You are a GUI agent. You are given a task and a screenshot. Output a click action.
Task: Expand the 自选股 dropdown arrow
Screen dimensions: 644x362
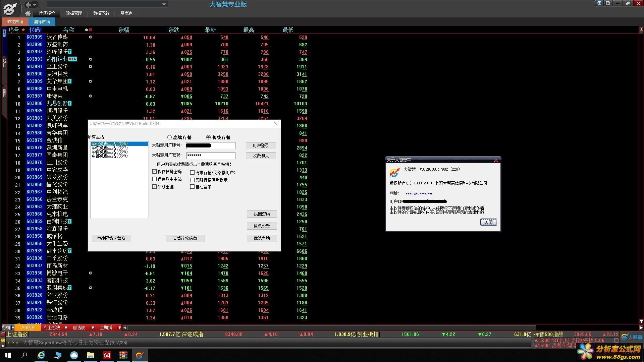pyautogui.click(x=93, y=327)
